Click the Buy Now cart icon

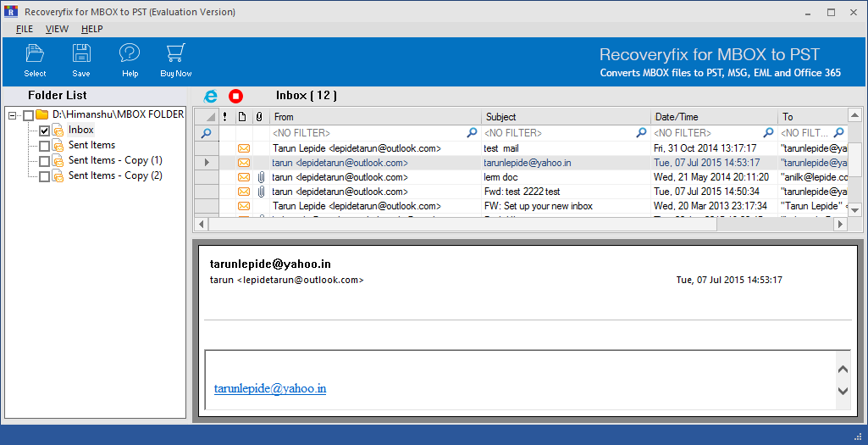[x=175, y=53]
